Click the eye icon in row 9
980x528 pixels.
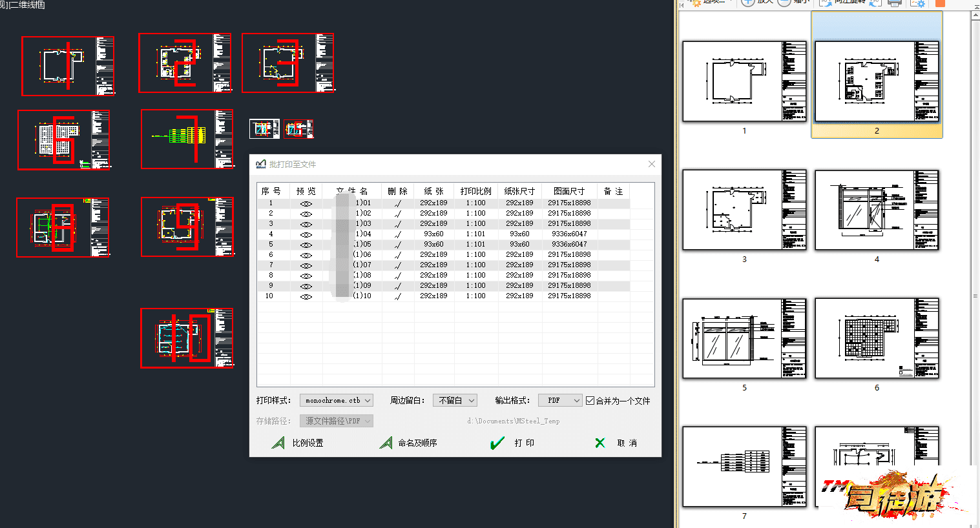pyautogui.click(x=306, y=286)
